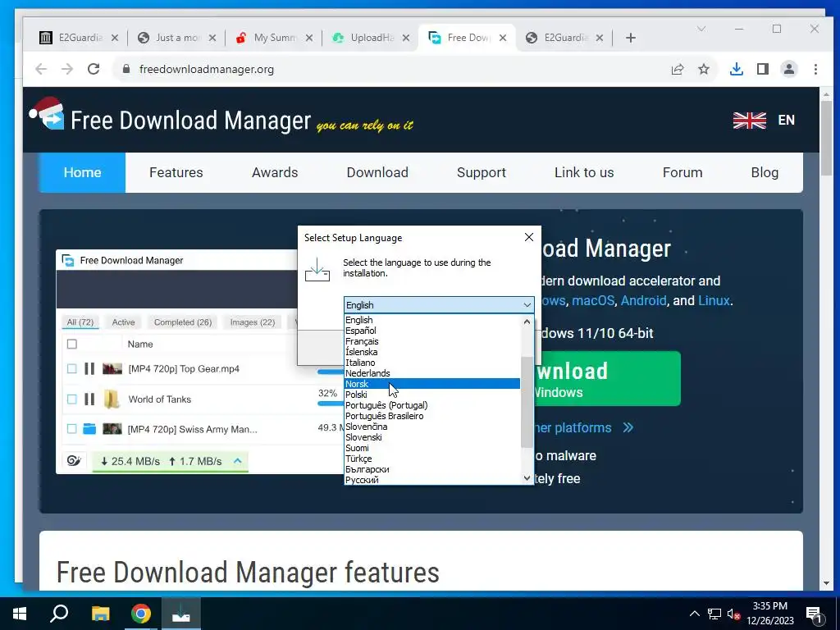The image size is (840, 630).
Task: Reload the freedownloadmanager.org page
Action: pyautogui.click(x=94, y=69)
